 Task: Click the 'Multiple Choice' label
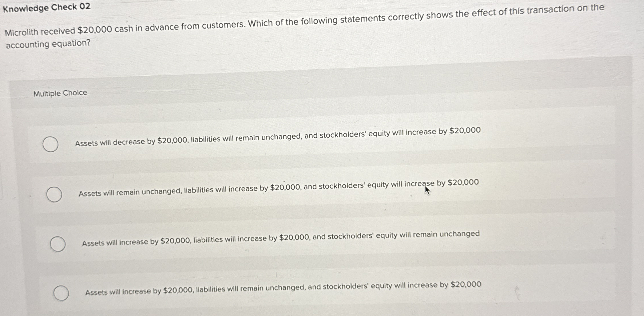tap(60, 93)
